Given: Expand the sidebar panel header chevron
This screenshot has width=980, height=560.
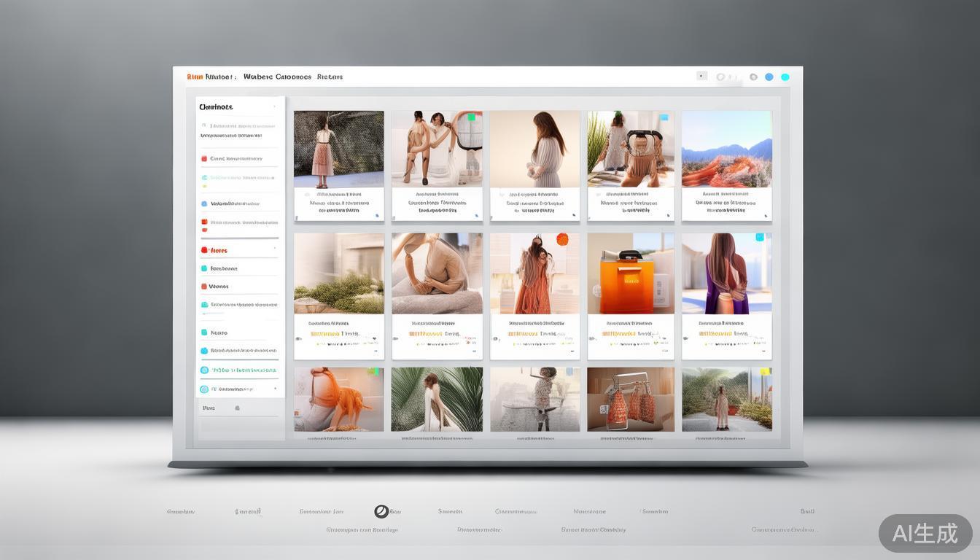Looking at the screenshot, I should click(275, 107).
